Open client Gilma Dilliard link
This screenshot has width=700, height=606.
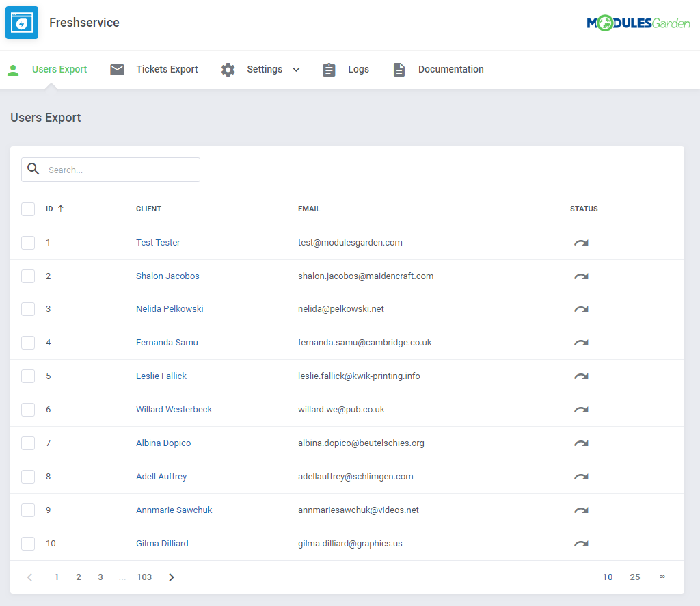pyautogui.click(x=162, y=544)
